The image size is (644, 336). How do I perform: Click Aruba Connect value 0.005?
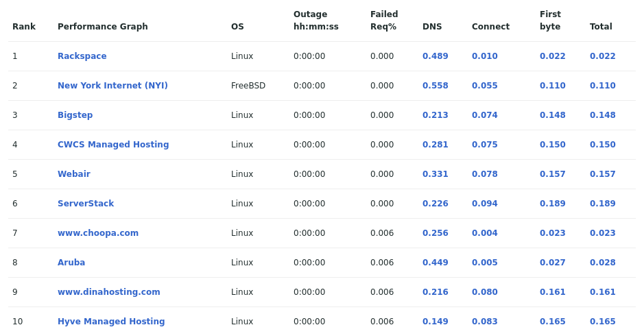pos(485,263)
